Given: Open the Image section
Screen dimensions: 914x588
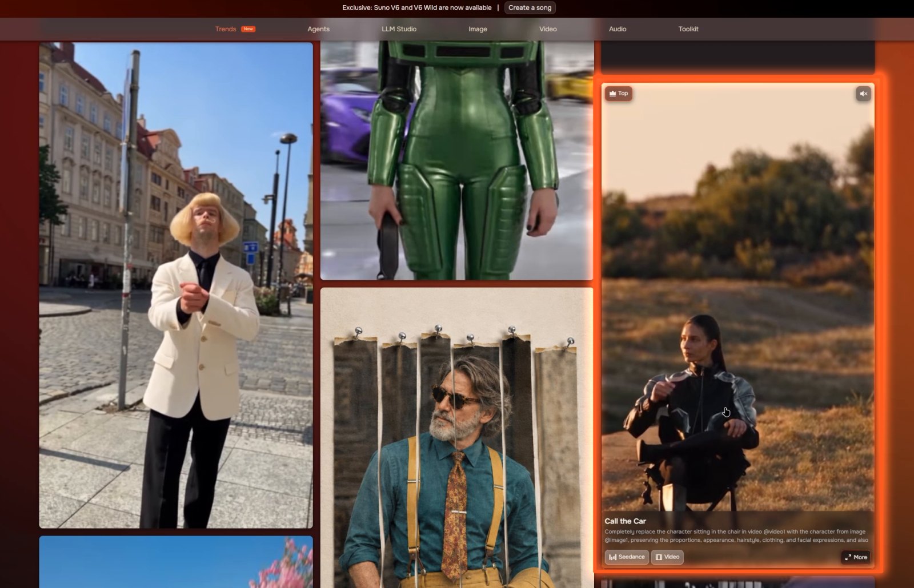Looking at the screenshot, I should [478, 29].
